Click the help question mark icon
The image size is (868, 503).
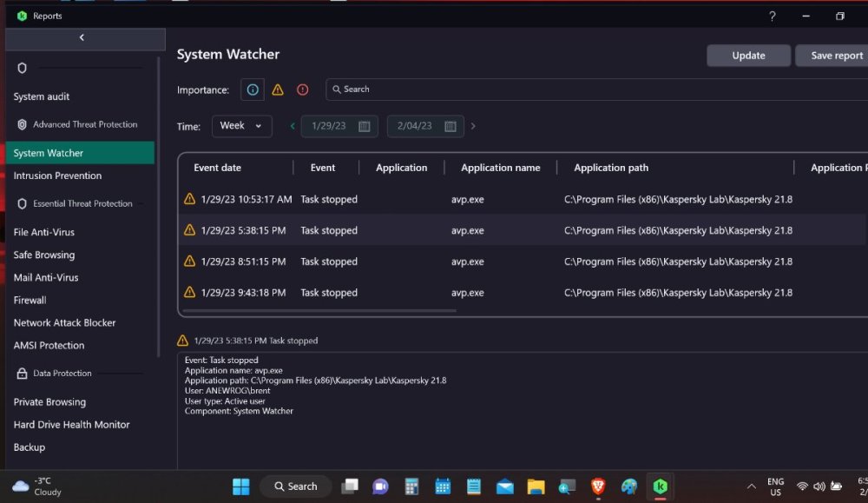[773, 17]
